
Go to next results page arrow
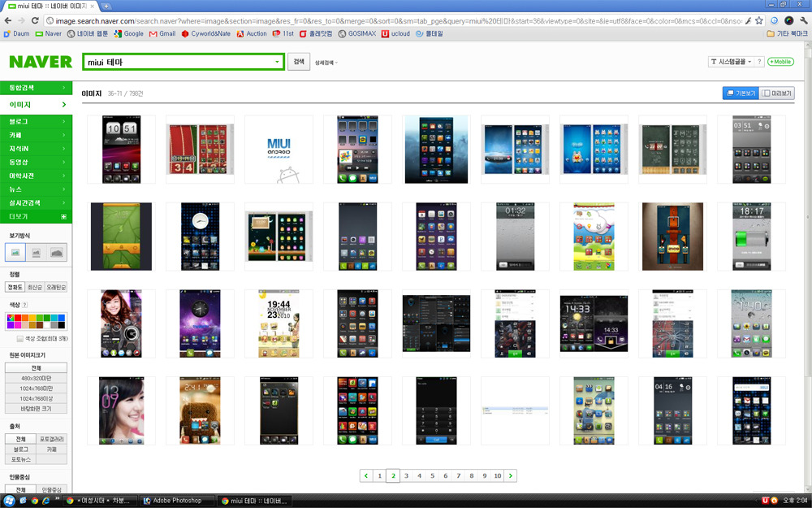[511, 475]
